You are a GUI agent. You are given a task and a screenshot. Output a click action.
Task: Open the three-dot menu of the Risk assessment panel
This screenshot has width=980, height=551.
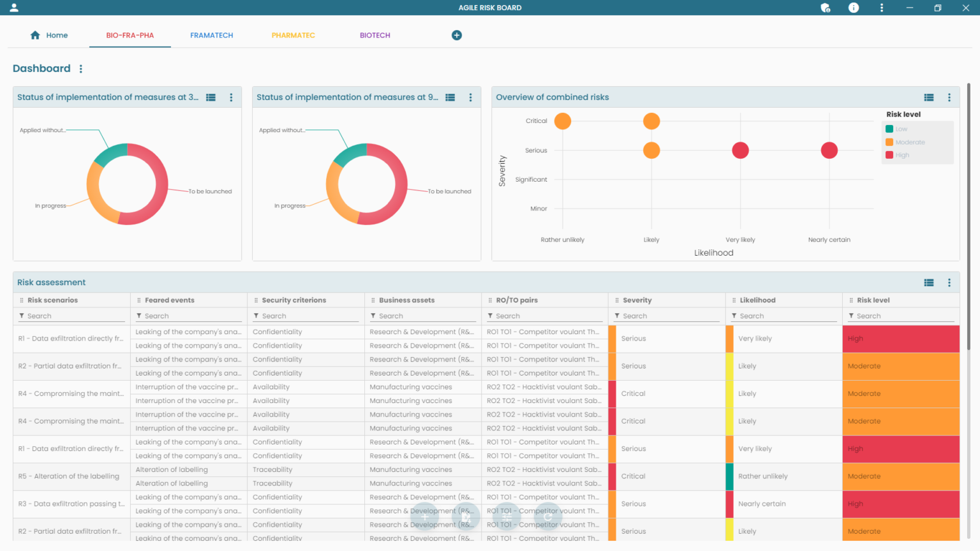pyautogui.click(x=949, y=282)
